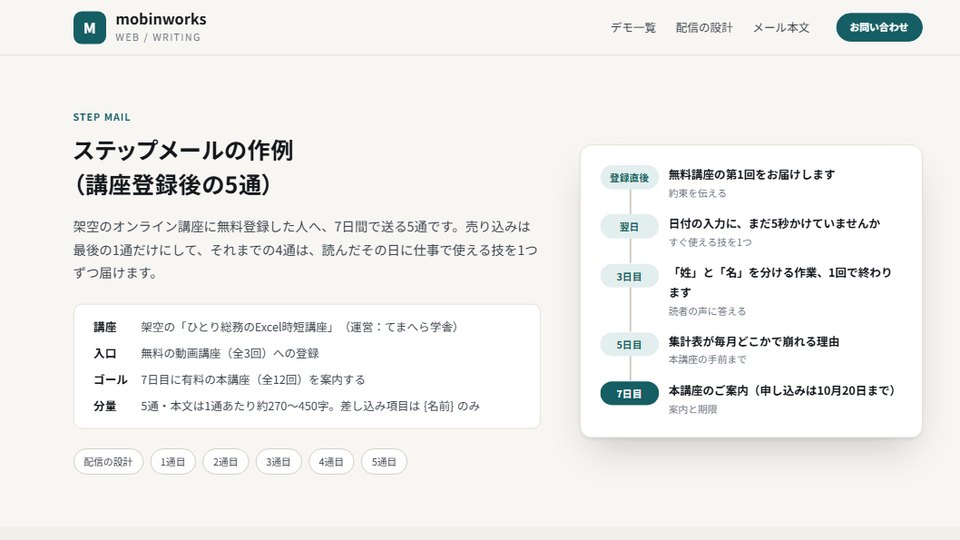960x540 pixels.
Task: Jump to the 5通目 pill
Action: [383, 462]
